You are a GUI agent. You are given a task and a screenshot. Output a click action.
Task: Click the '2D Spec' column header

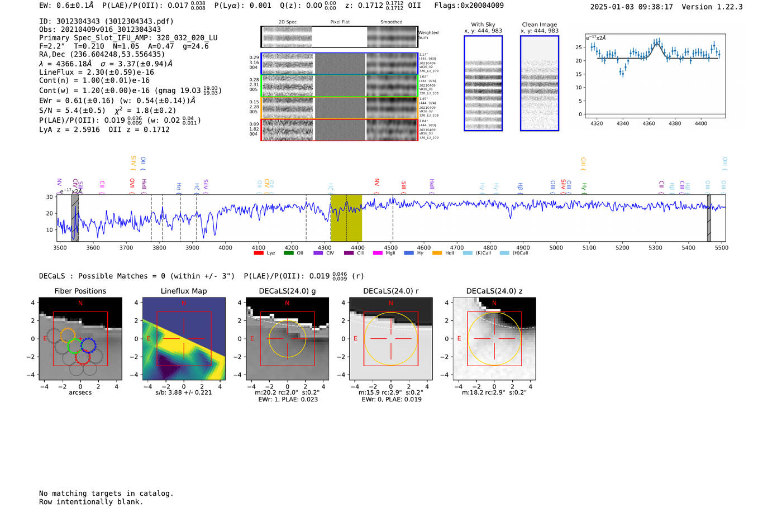click(x=288, y=22)
